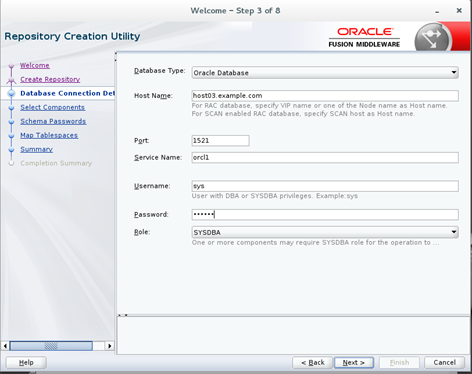The width and height of the screenshot is (472, 374).
Task: Click into the Port field
Action: pos(220,140)
